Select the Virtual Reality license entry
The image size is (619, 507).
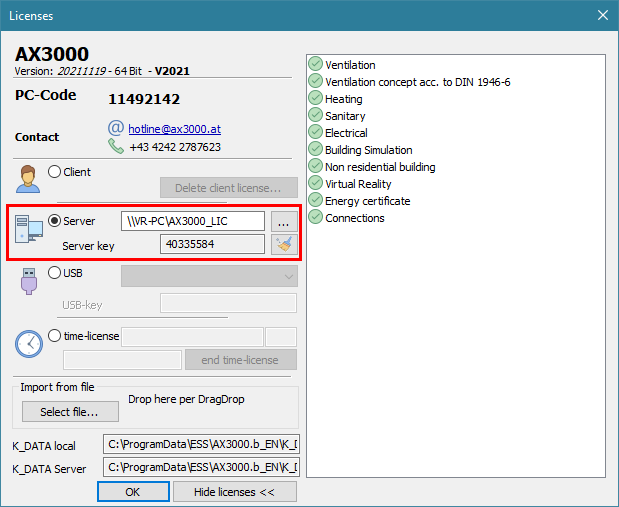click(358, 184)
